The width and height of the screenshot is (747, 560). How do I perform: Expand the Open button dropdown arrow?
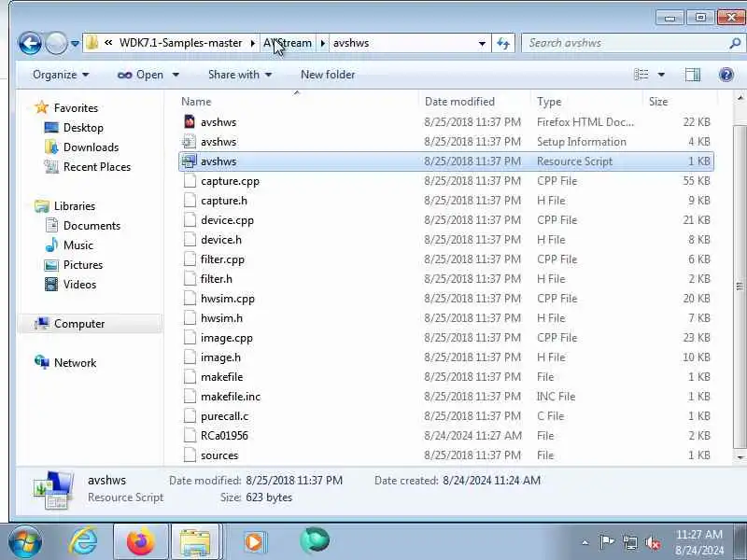click(x=176, y=75)
